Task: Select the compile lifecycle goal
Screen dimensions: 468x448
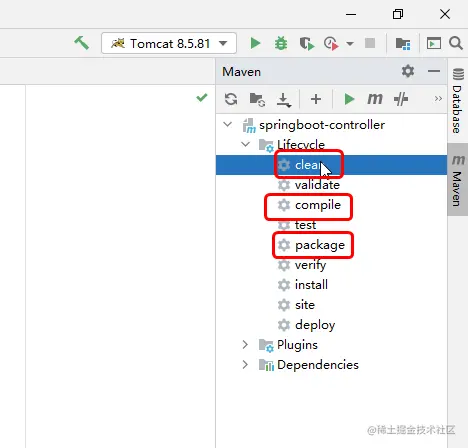Action: click(x=318, y=205)
